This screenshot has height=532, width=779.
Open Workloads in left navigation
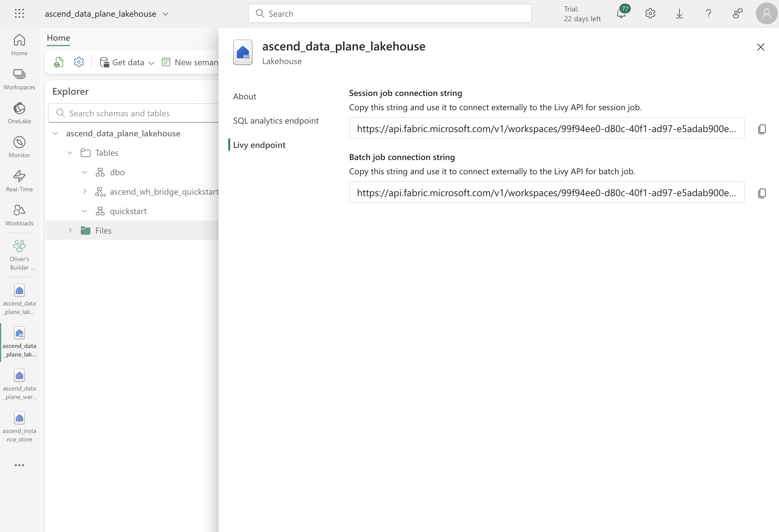click(19, 215)
